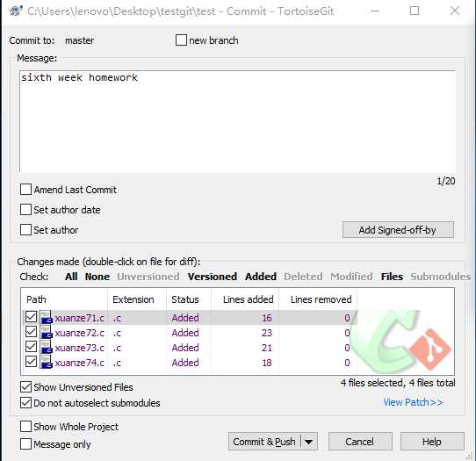This screenshot has width=476, height=461.
Task: Toggle Do not autoselect submodules
Action: point(25,403)
